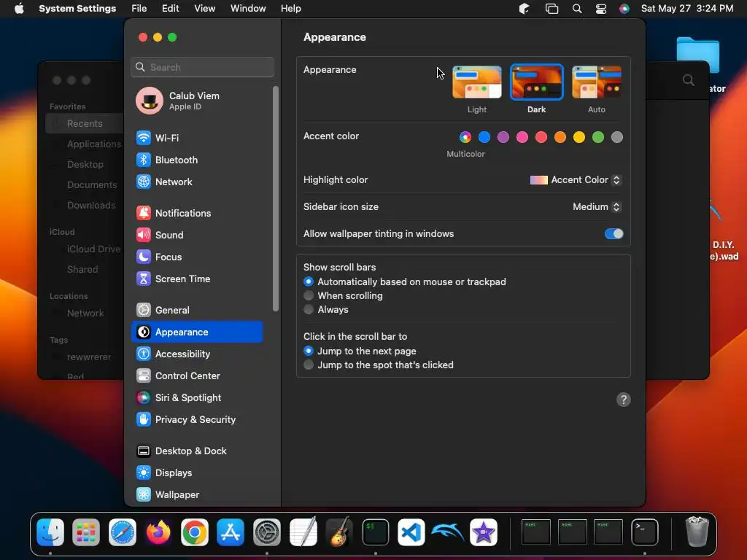Launch Google Chrome from the Dock
747x560 pixels.
[x=194, y=532]
